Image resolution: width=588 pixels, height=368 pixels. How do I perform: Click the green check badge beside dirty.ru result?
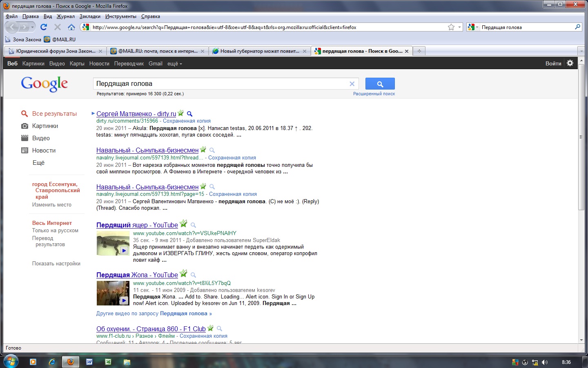tap(181, 113)
